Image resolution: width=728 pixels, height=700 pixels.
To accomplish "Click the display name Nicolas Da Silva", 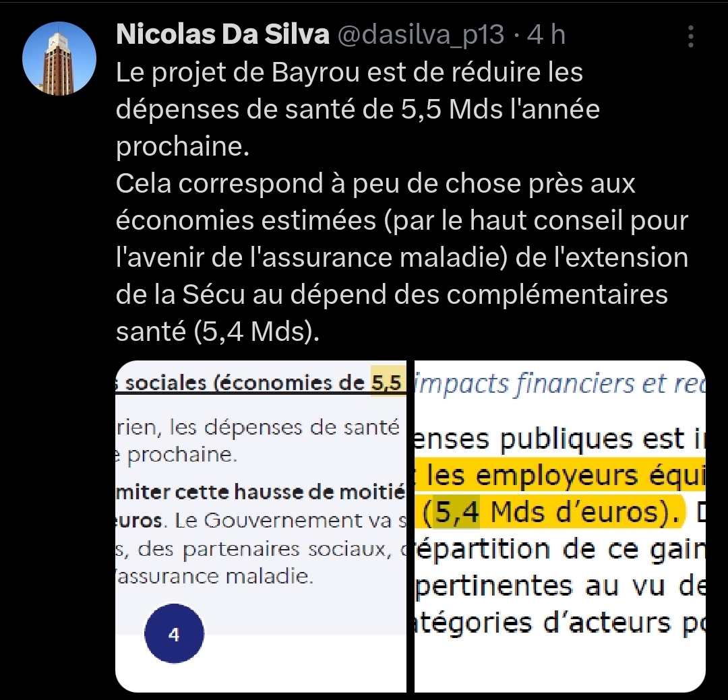I will point(223,34).
